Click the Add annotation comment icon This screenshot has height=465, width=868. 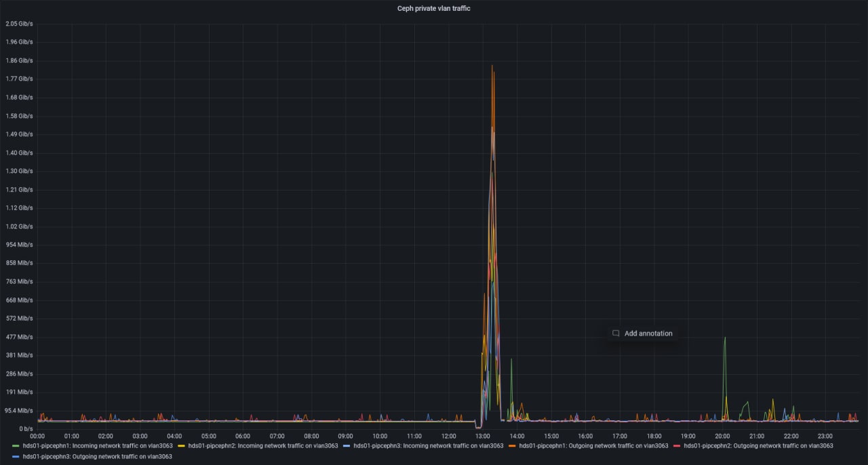pyautogui.click(x=616, y=333)
